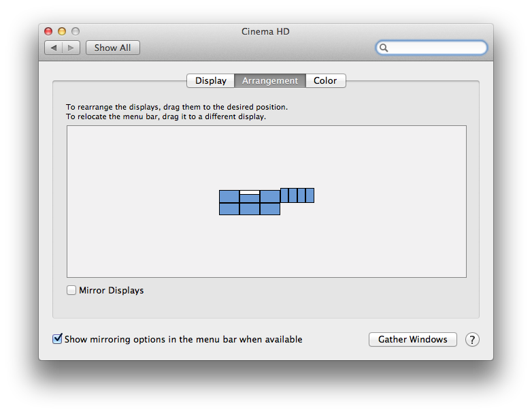Switch to the Display tab
This screenshot has height=414, width=532.
211,81
